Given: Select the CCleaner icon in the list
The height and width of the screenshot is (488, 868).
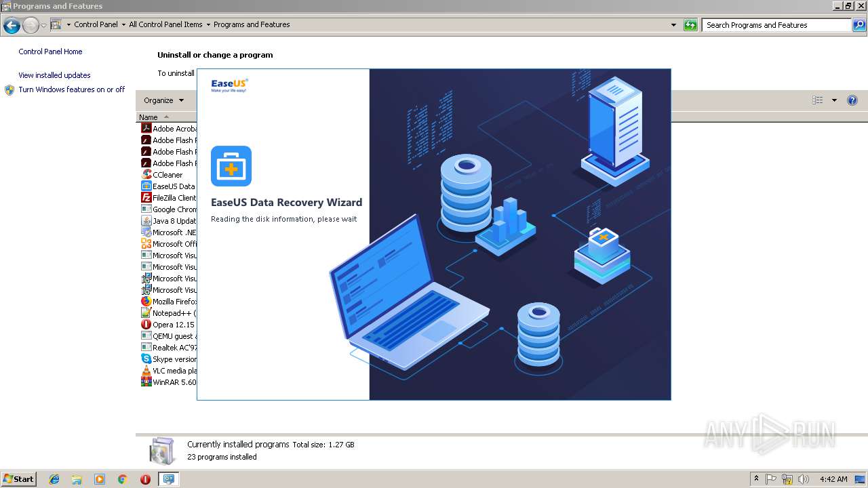Looking at the screenshot, I should click(146, 174).
